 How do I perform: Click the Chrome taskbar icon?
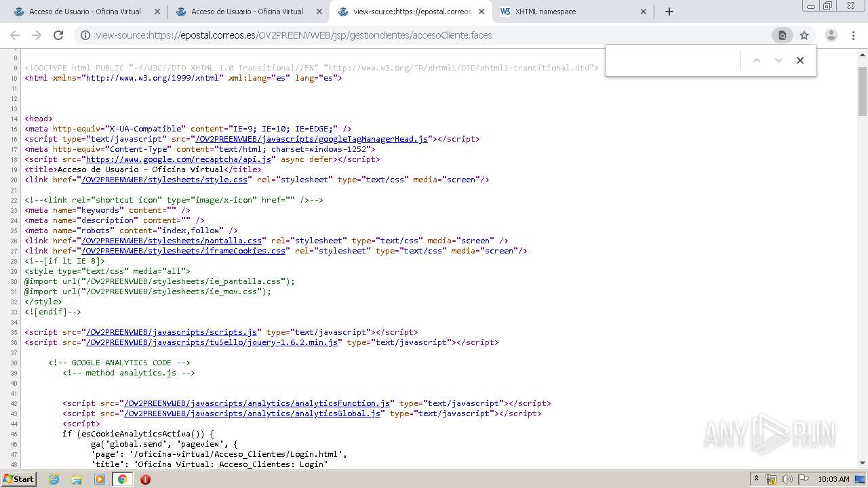pyautogui.click(x=122, y=479)
